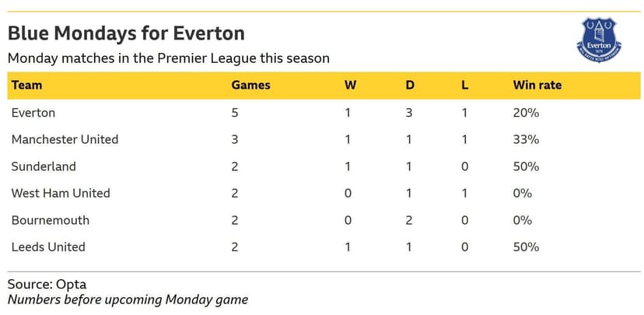Click the W column header
Screen dimensions: 644x315
(x=350, y=86)
